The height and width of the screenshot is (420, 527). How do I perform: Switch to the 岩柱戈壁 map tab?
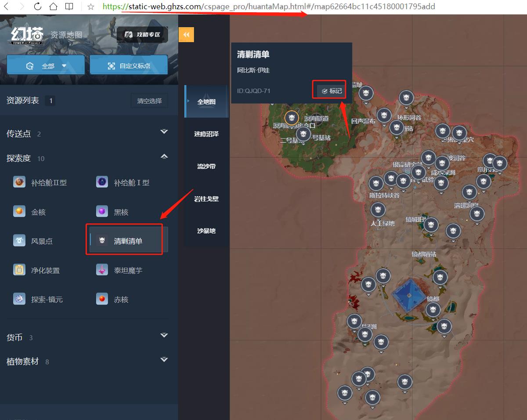206,199
